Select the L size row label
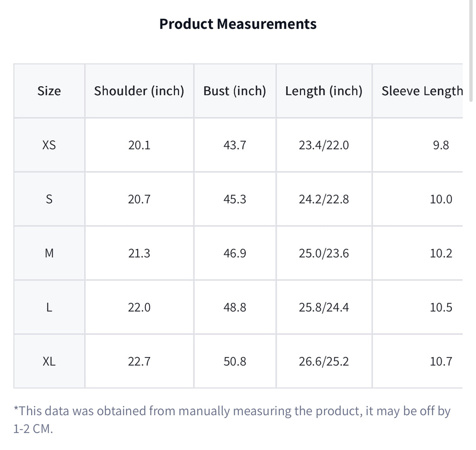 coord(49,307)
